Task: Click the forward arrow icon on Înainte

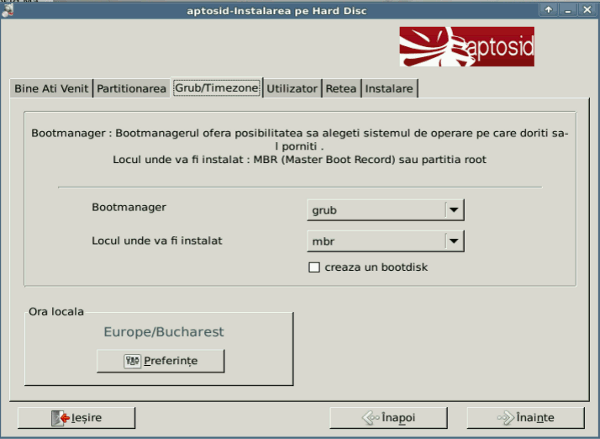Action: pyautogui.click(x=505, y=418)
